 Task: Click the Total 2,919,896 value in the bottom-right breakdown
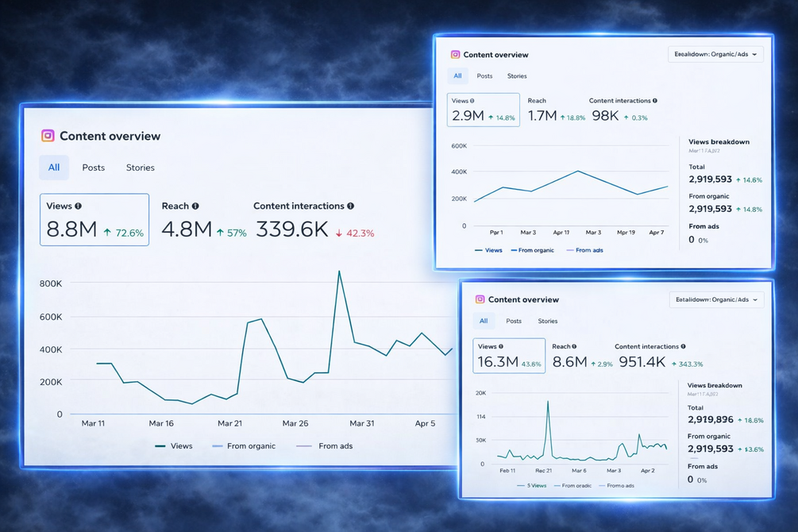[711, 419]
